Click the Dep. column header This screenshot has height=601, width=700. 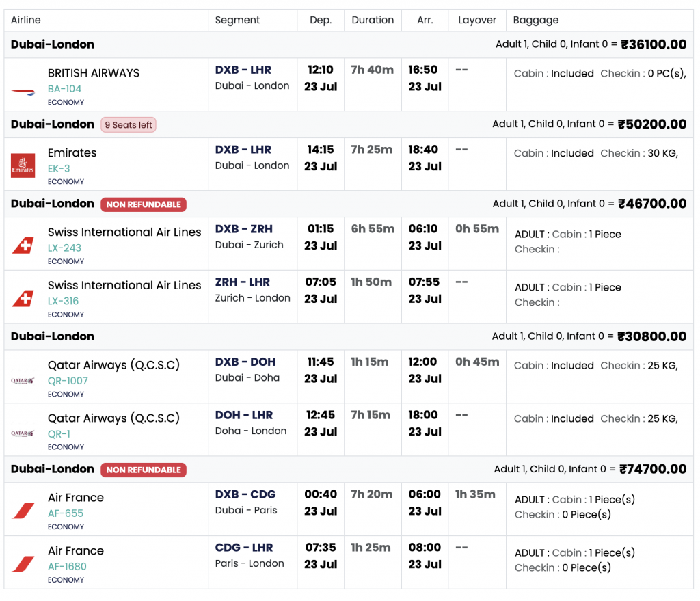pyautogui.click(x=321, y=20)
